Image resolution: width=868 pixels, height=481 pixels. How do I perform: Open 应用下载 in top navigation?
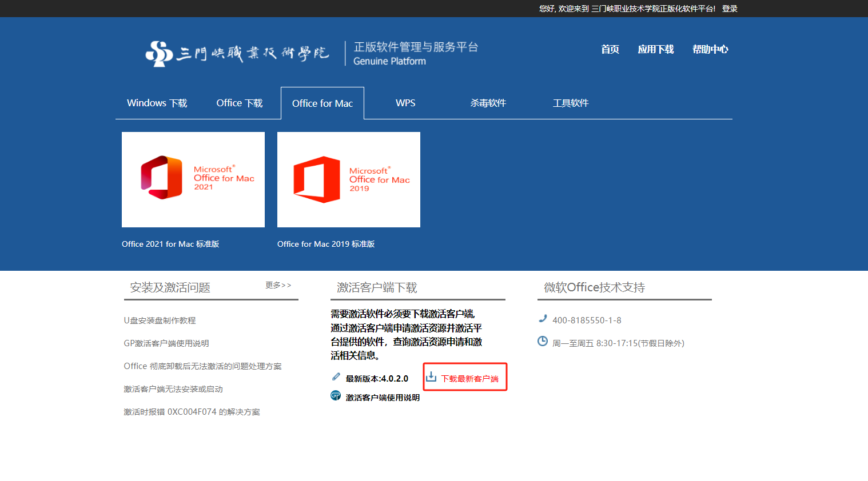[656, 50]
